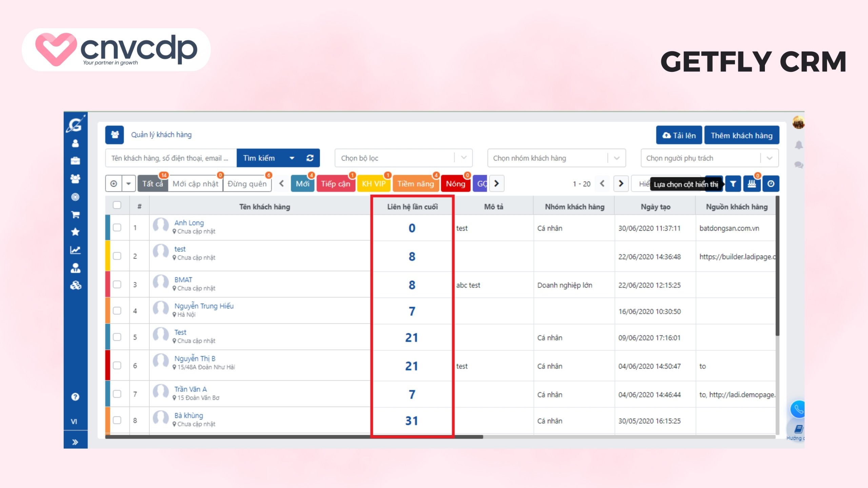Screen dimensions: 868x488
Task: Open customer profile link Nguyễn Trung Hiếu
Action: pyautogui.click(x=204, y=306)
